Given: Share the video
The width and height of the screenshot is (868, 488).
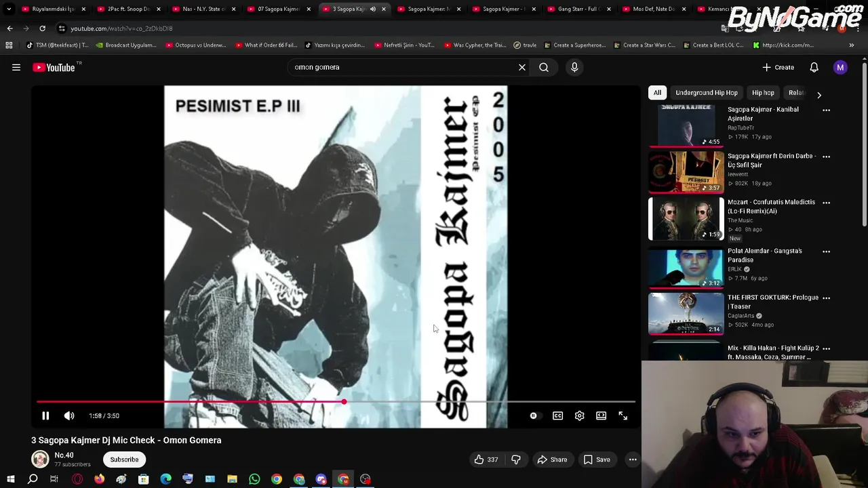Looking at the screenshot, I should (x=552, y=460).
